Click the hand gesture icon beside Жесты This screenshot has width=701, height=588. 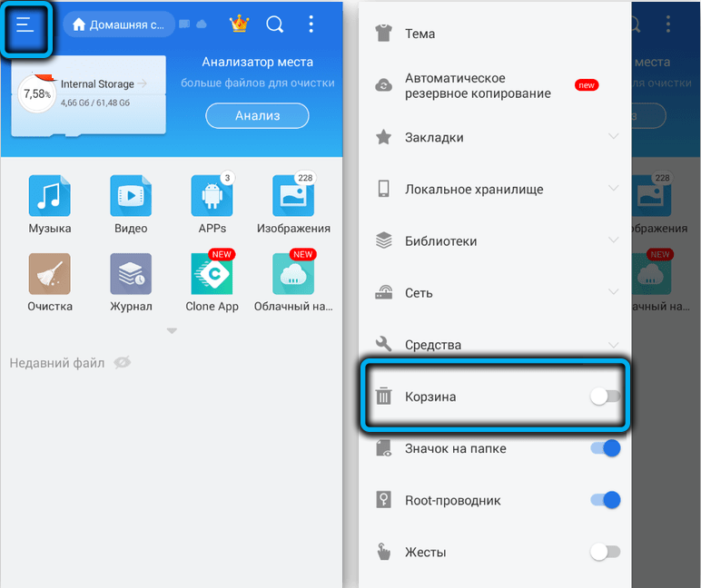coord(383,552)
